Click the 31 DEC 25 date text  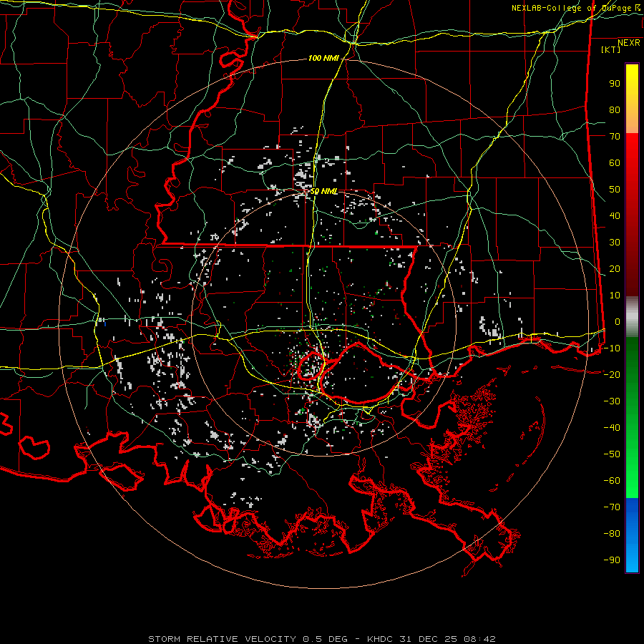coord(431,639)
